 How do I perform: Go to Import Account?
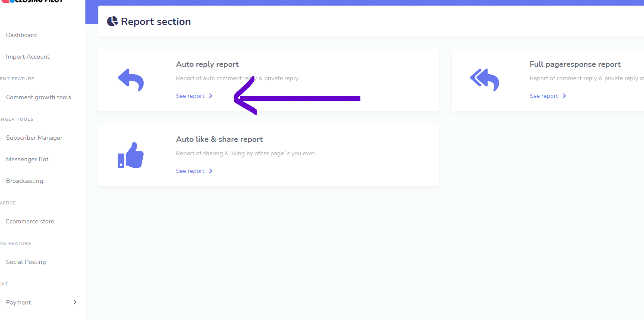point(28,56)
